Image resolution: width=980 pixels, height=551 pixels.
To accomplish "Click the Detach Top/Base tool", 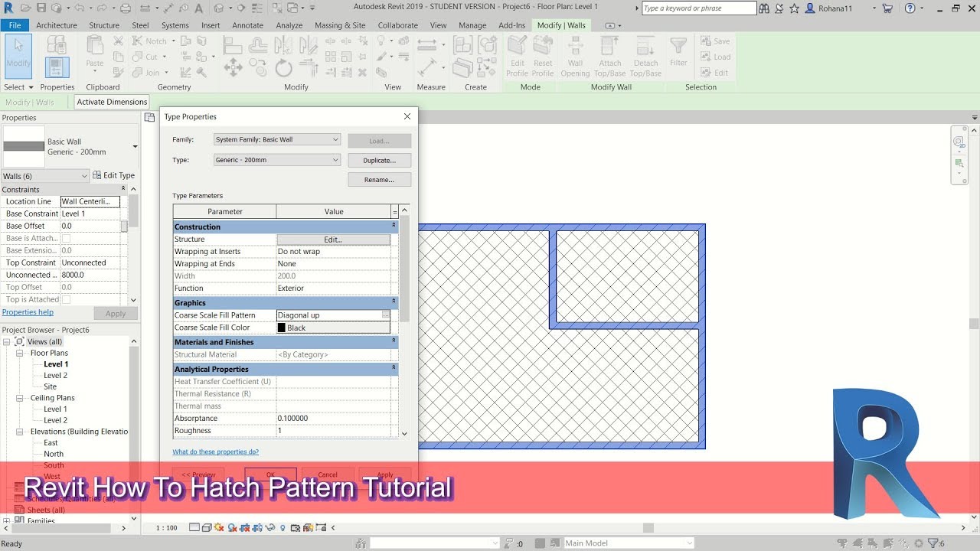I will coord(645,57).
